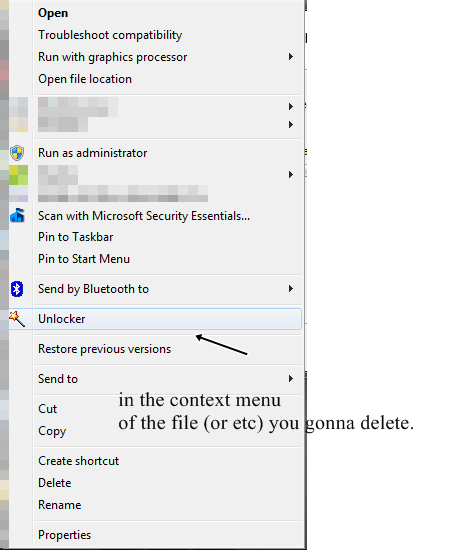Viewport: 449px width, 550px height.
Task: Select Cut from the menu
Action: pyautogui.click(x=47, y=409)
